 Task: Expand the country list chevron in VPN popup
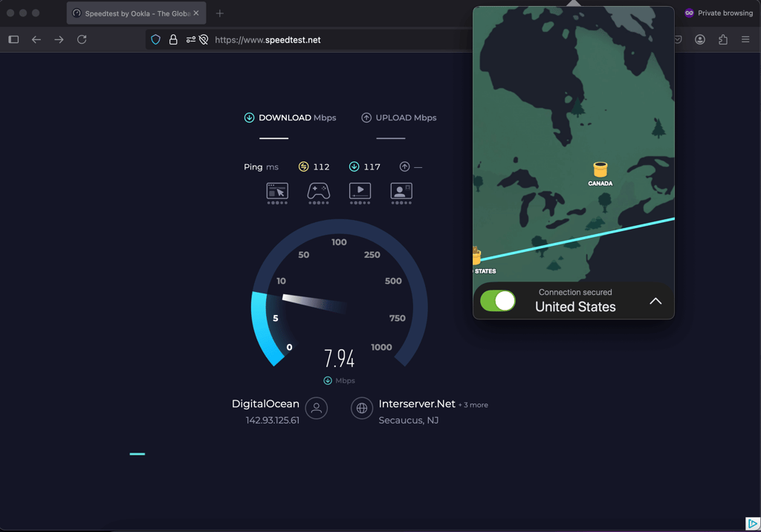point(655,301)
